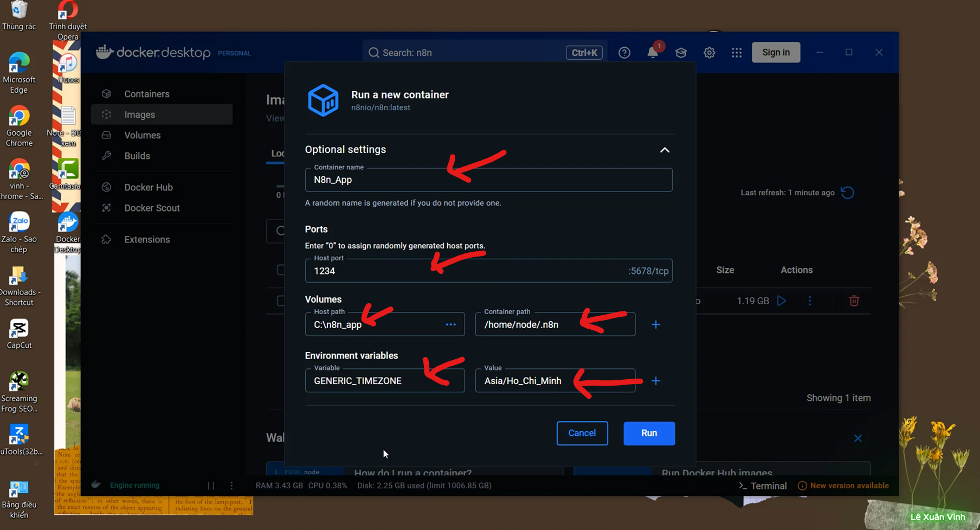Pause the Docker engine icon
980x530 pixels.
pos(211,486)
